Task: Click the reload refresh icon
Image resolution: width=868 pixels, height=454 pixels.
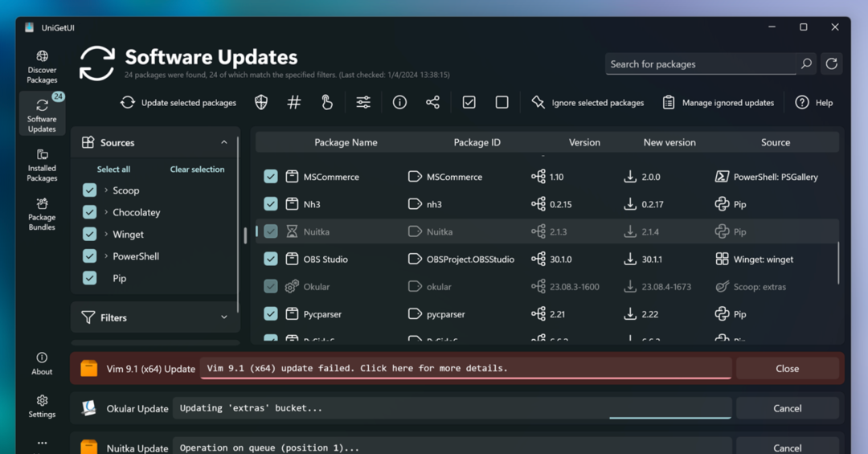Action: 832,63
